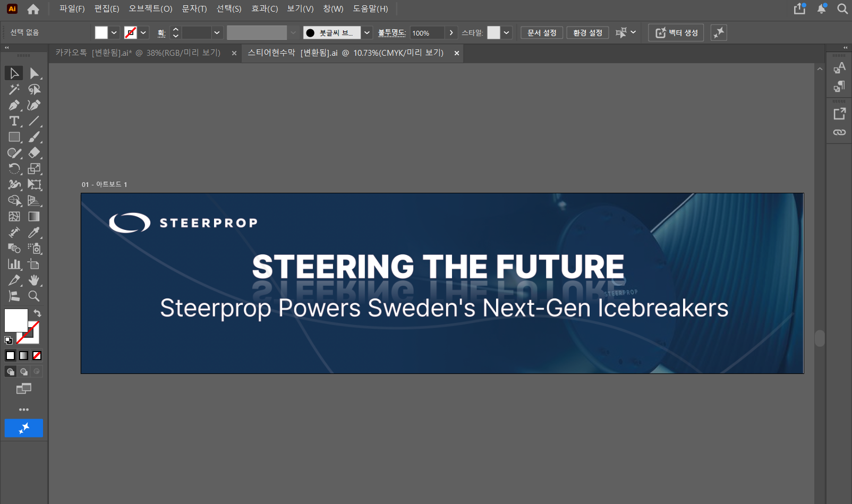
Task: Pick the Line Segment tool
Action: [x=34, y=121]
